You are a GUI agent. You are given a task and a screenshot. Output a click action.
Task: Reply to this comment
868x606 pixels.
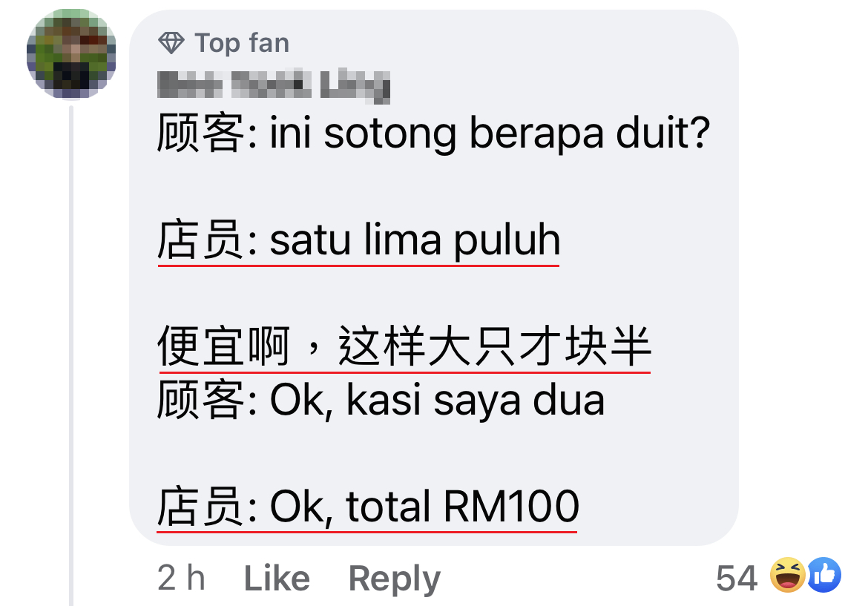[394, 580]
